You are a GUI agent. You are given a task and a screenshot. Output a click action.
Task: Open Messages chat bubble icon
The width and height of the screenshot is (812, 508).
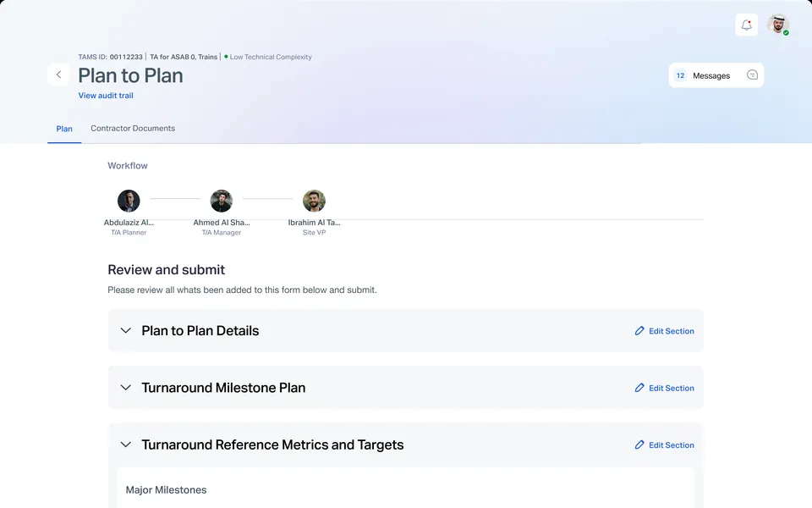point(752,75)
